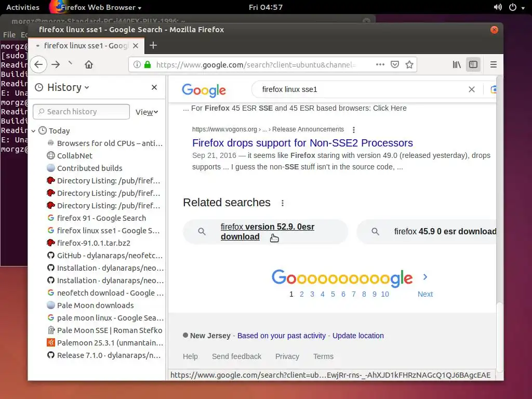Image resolution: width=532 pixels, height=399 pixels.
Task: Open the Send feedback footer link
Action: tap(236, 356)
